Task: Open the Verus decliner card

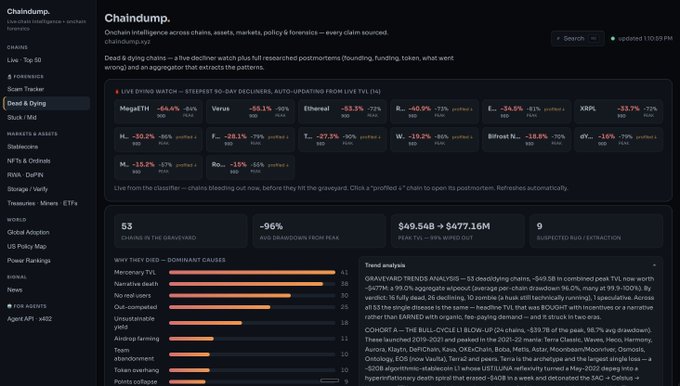Action: [250, 111]
